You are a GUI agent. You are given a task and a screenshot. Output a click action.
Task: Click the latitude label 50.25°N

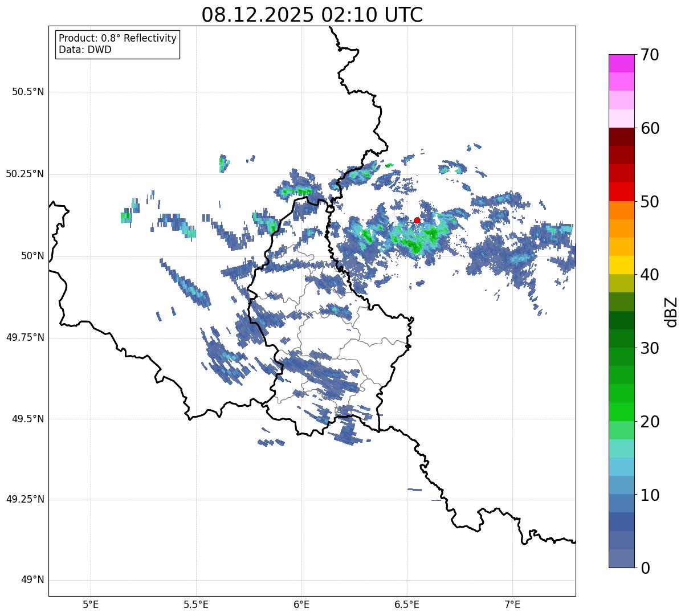(x=25, y=174)
